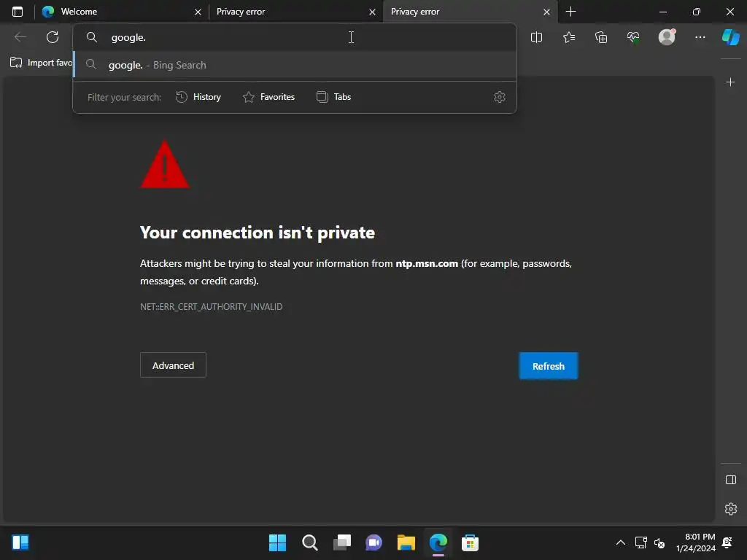Image resolution: width=747 pixels, height=560 pixels.
Task: Select the active Privacy error tab
Action: coord(470,12)
